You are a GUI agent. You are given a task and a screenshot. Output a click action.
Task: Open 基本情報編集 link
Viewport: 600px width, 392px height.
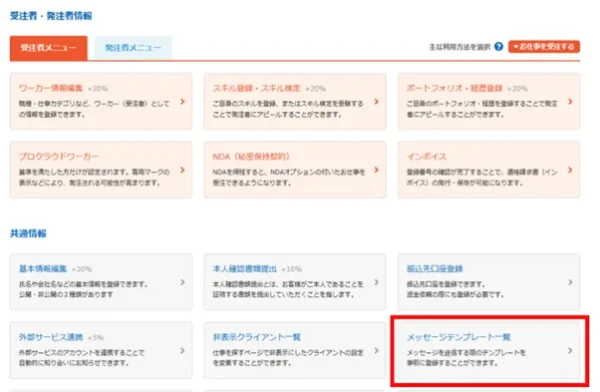point(43,269)
